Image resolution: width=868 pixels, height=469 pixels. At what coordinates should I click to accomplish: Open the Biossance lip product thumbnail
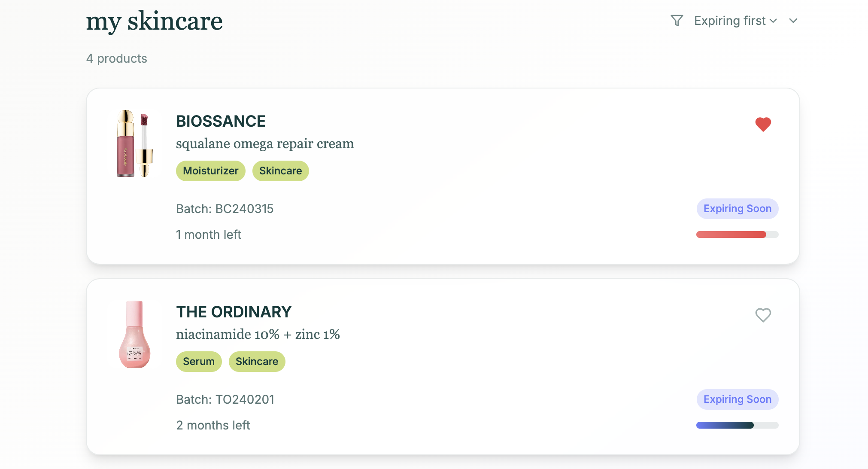tap(135, 143)
